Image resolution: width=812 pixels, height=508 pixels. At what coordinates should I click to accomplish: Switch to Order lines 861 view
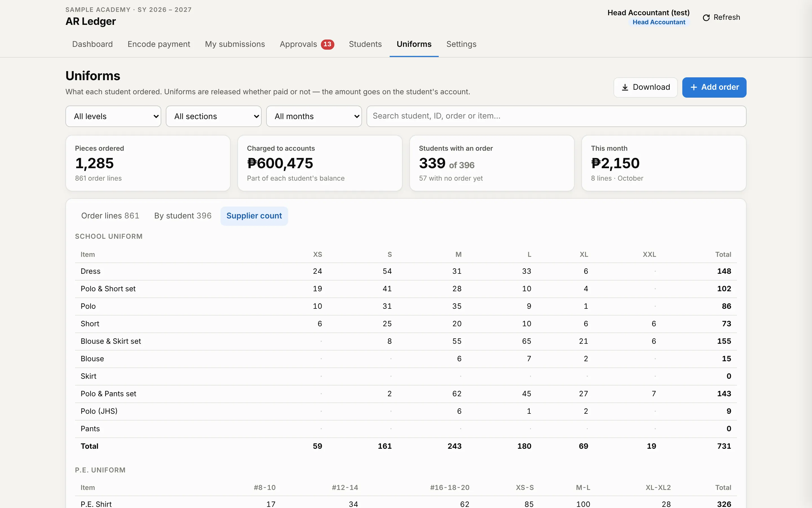[110, 216]
